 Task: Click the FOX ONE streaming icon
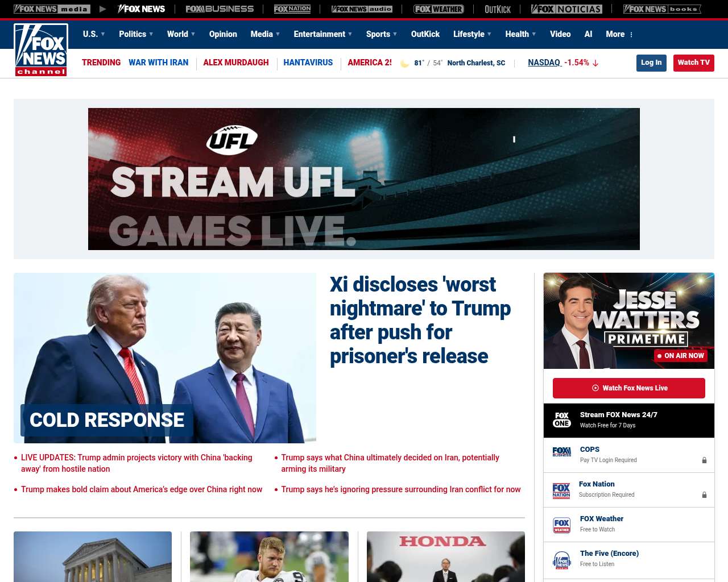click(x=562, y=420)
